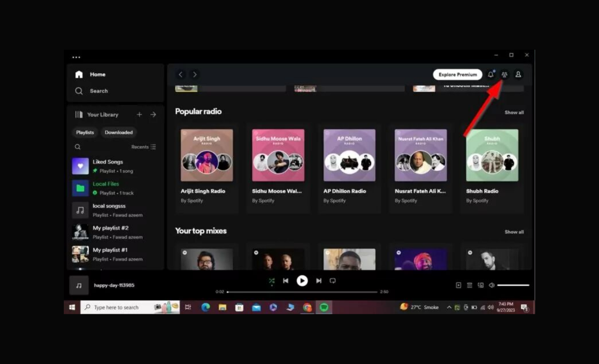Open the Shubh Radio card
This screenshot has height=364, width=599.
[492, 168]
